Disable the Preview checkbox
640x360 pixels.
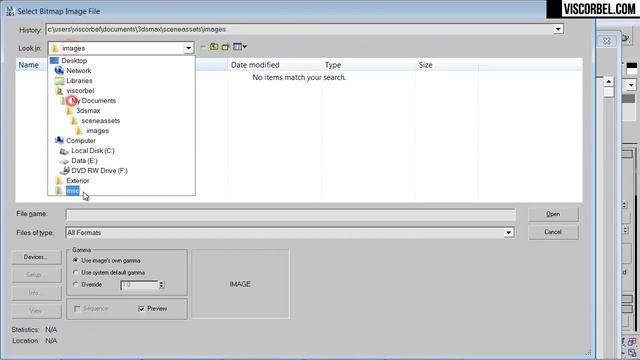point(142,309)
